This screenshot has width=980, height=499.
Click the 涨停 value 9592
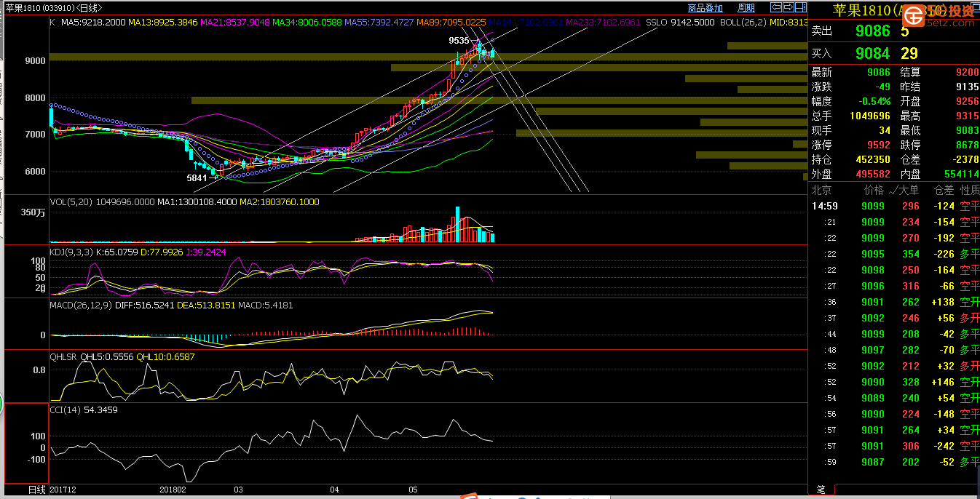(878, 145)
